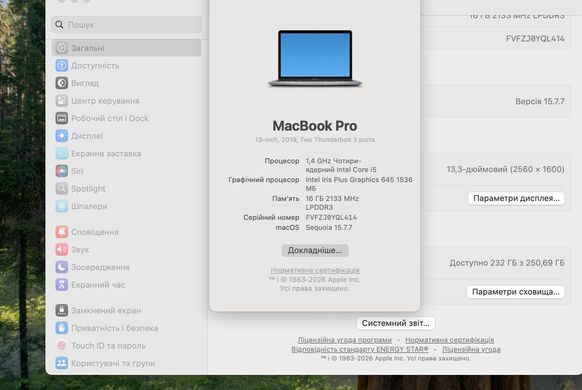Open the Users & Groups (Користувачі та групи) icon

point(62,363)
